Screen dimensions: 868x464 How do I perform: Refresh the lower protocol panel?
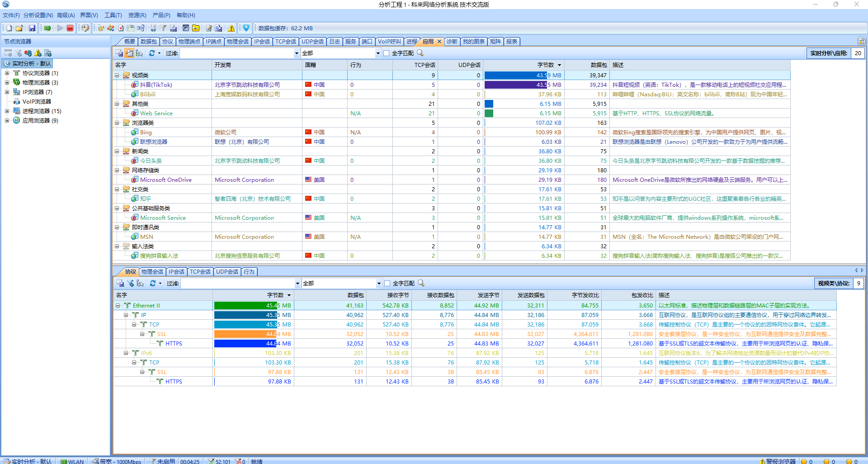(153, 283)
